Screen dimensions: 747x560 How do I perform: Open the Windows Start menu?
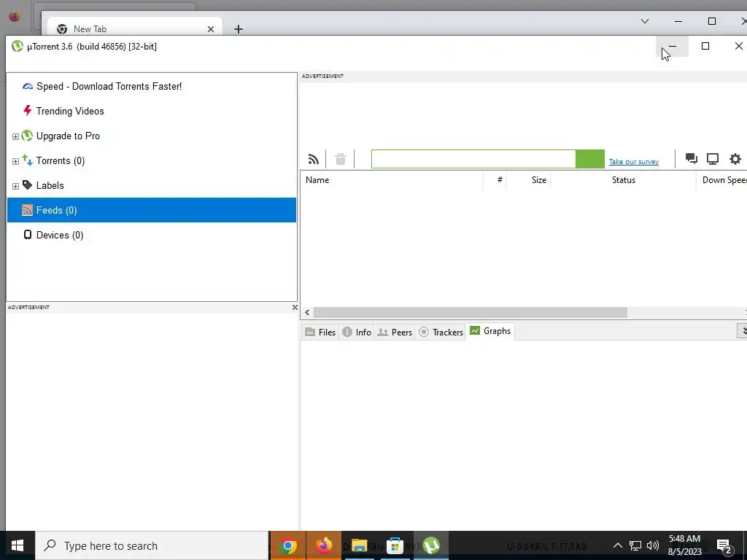(18, 545)
